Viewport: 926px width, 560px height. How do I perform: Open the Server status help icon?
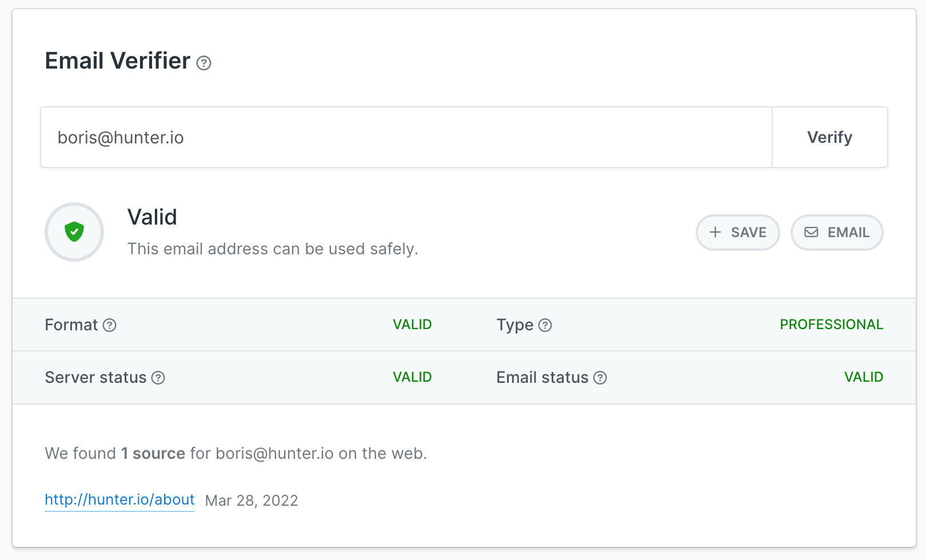coord(158,378)
